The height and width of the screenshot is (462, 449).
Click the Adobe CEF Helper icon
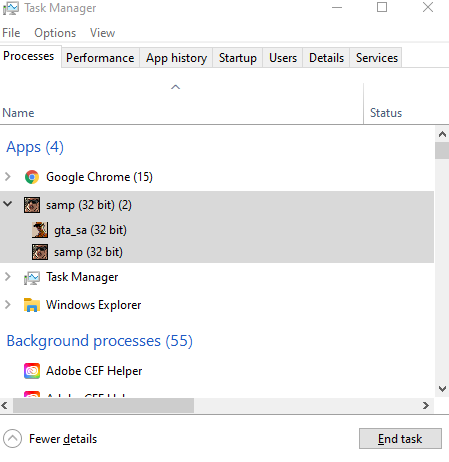(32, 371)
